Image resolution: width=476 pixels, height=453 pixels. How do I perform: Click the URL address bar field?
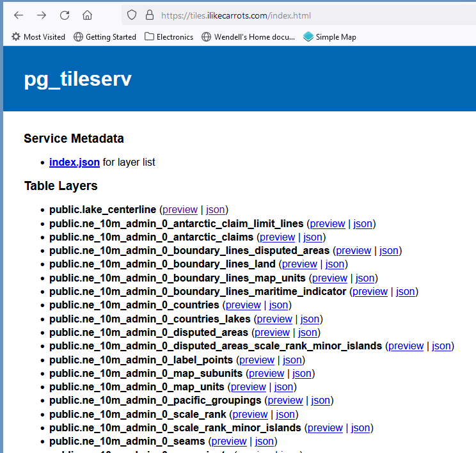coord(307,15)
